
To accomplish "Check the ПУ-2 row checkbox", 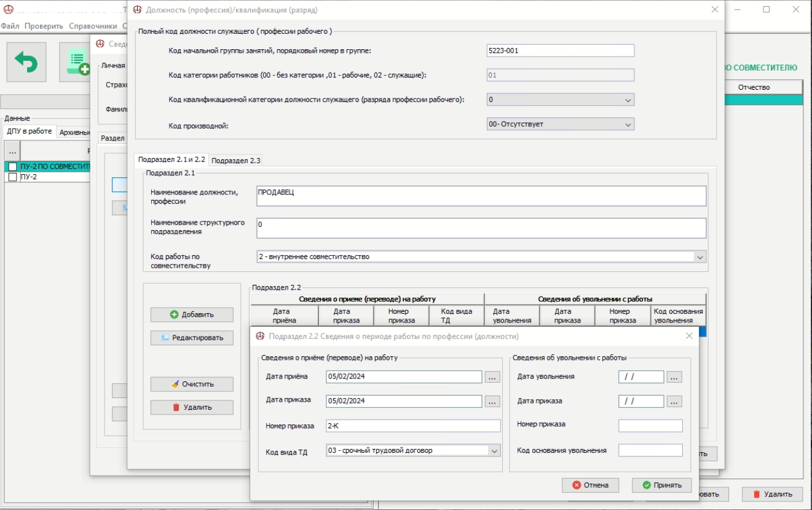I will point(12,177).
